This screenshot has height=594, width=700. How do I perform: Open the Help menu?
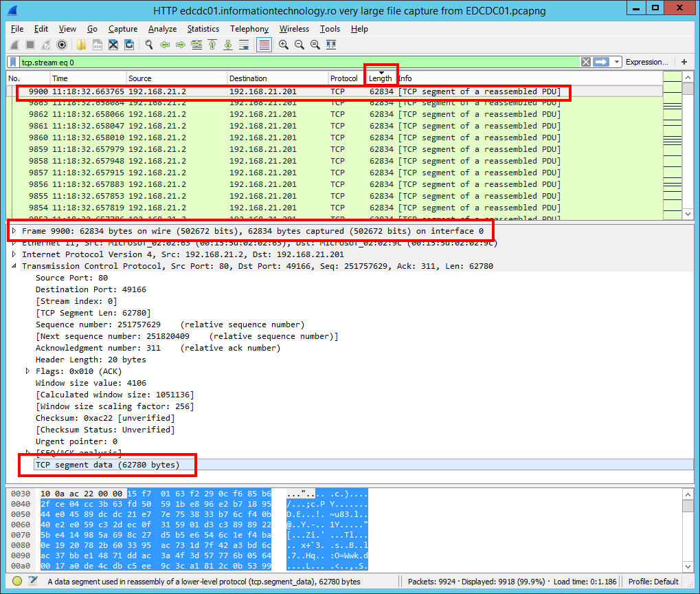pyautogui.click(x=359, y=29)
